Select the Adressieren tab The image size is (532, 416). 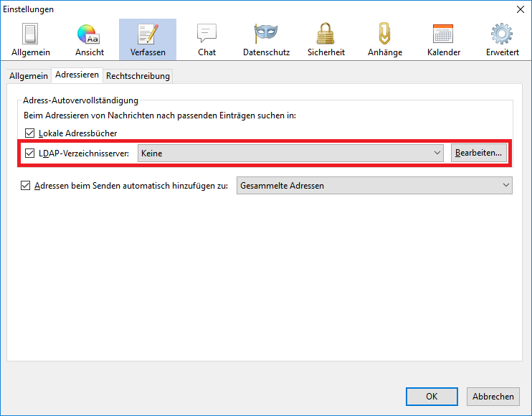click(77, 75)
